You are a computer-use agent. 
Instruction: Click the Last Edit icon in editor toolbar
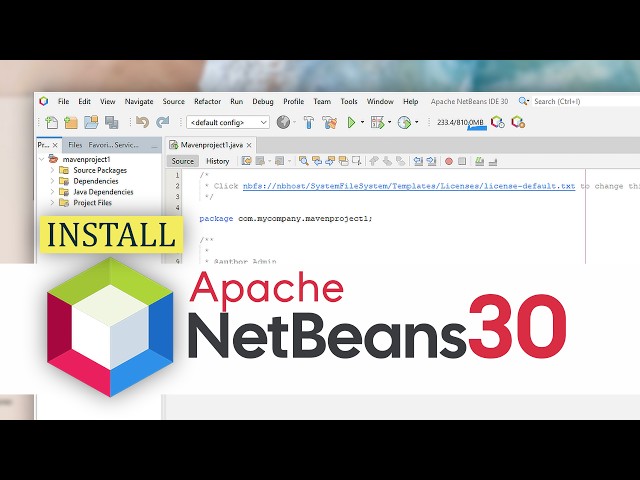click(247, 161)
